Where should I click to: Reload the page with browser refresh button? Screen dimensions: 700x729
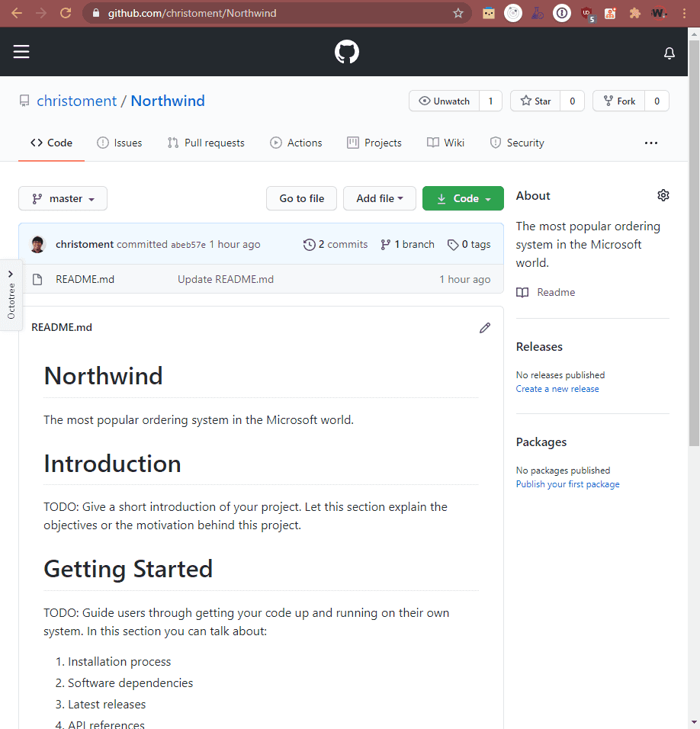(x=66, y=13)
